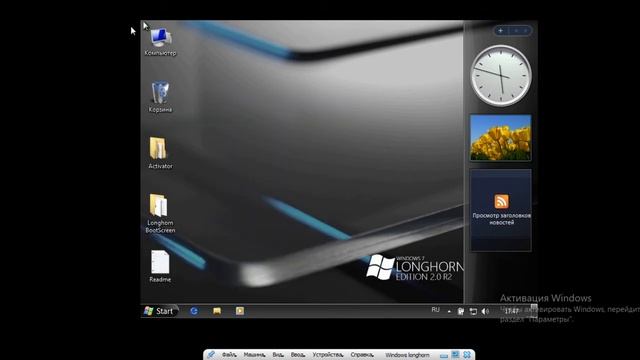Click the orange RSS feed icon

click(x=502, y=202)
